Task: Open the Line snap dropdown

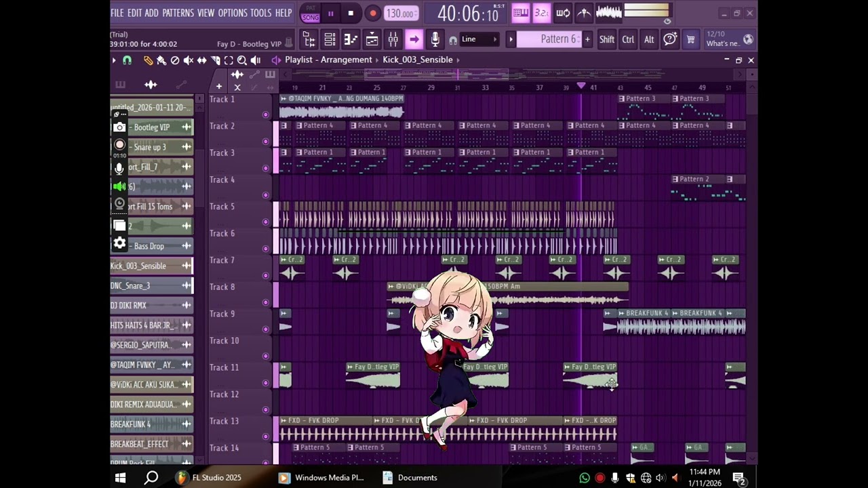Action: [x=479, y=39]
